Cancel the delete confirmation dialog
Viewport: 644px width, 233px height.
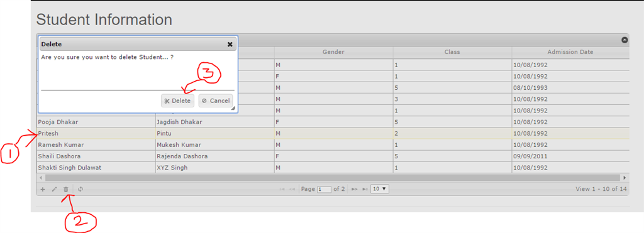click(216, 101)
